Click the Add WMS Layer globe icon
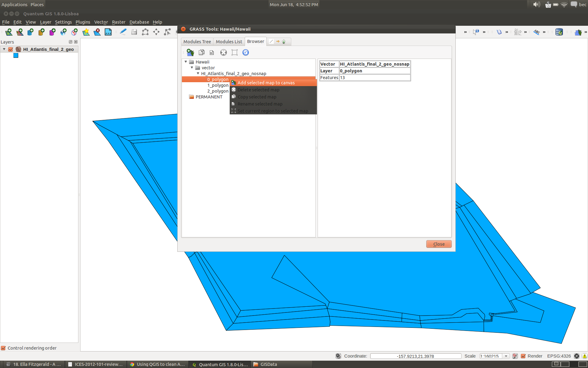 click(x=63, y=32)
